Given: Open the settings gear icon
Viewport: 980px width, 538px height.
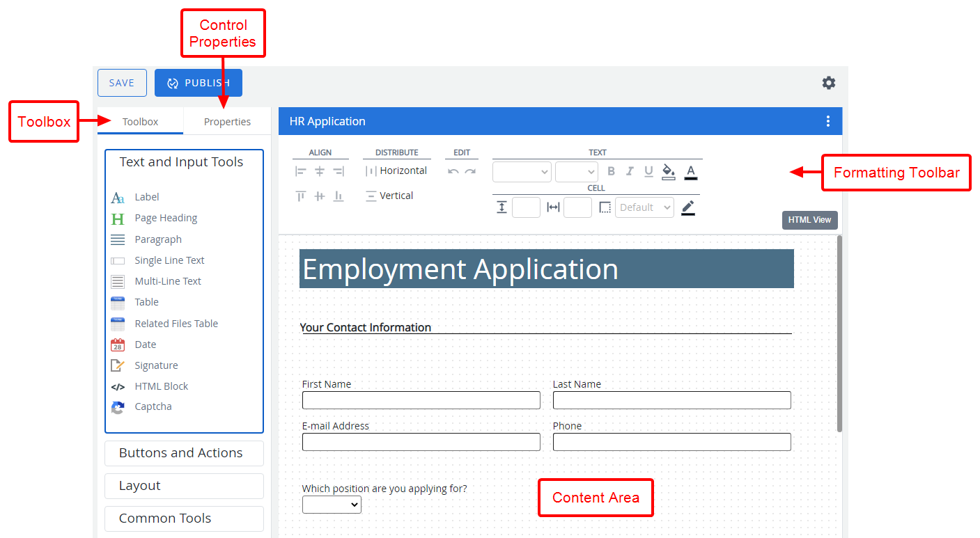Looking at the screenshot, I should [828, 83].
